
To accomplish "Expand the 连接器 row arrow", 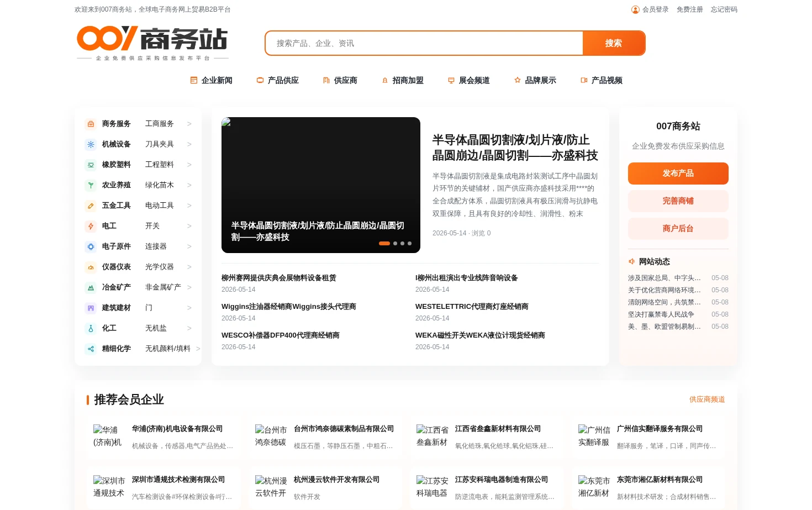I will [x=189, y=246].
